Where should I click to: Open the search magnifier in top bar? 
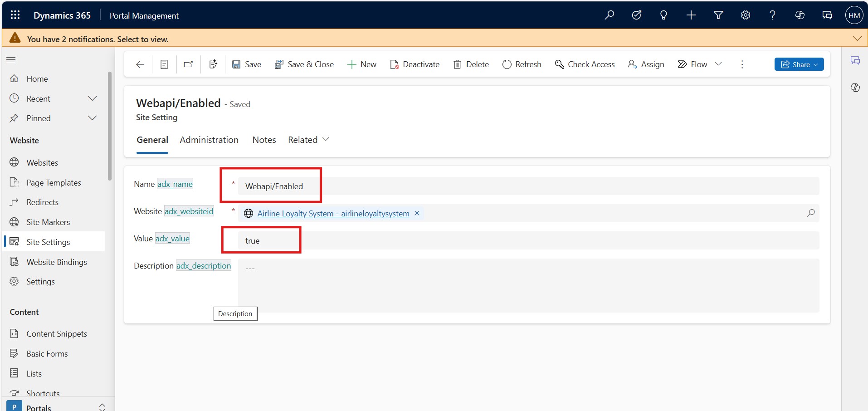pyautogui.click(x=610, y=15)
